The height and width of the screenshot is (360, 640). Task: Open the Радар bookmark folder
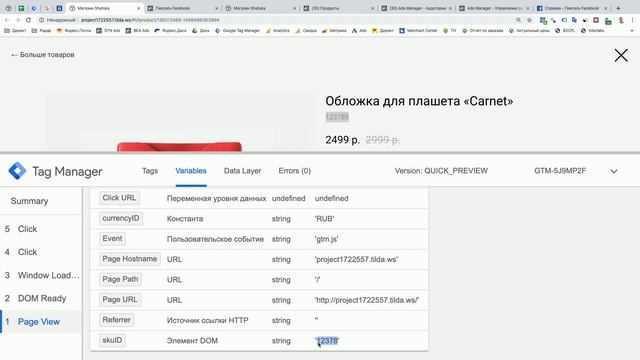click(41, 31)
